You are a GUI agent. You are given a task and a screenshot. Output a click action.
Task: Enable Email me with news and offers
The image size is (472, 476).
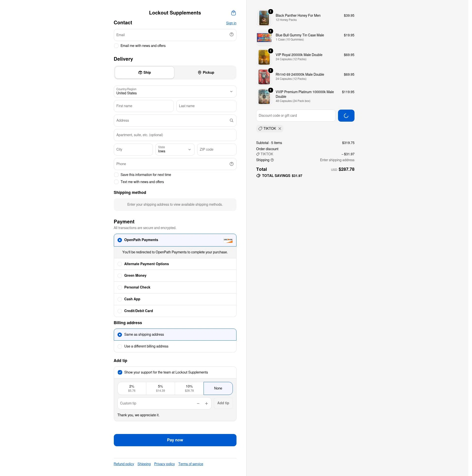116,46
